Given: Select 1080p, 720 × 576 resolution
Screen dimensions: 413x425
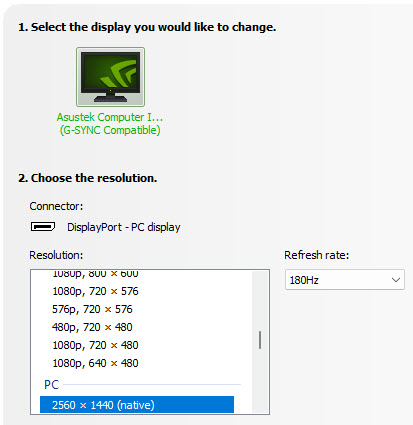Looking at the screenshot, I should point(95,291).
